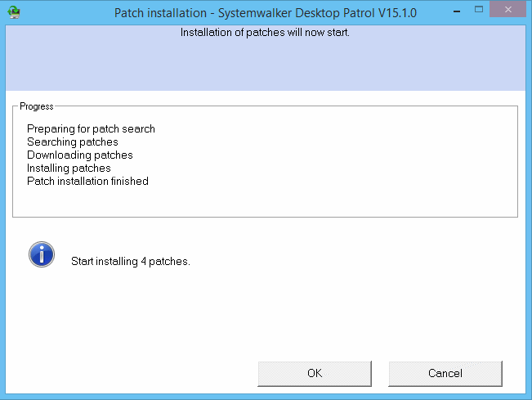Click the OK button

tap(315, 374)
